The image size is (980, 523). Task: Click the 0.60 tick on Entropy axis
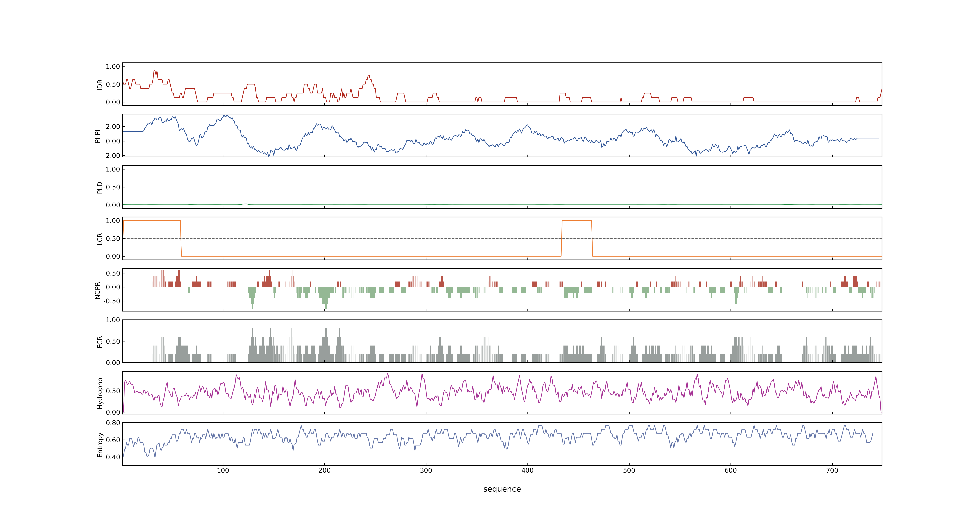[x=113, y=440]
